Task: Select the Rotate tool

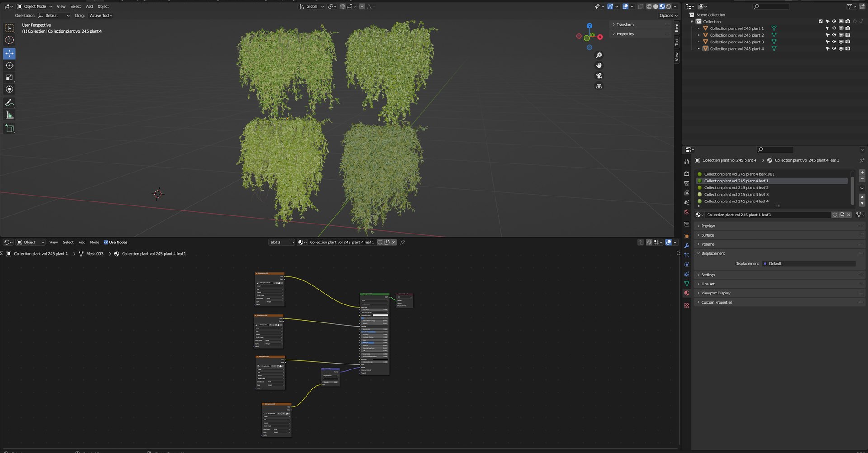Action: (9, 65)
